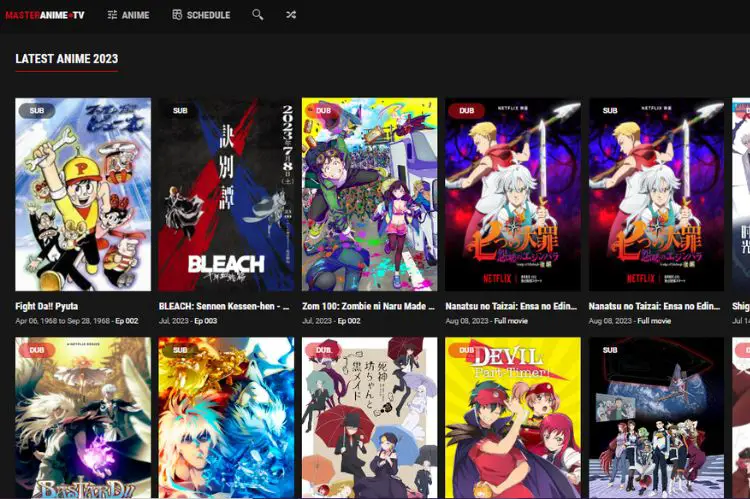Open the Bastard!! poster with DUB badge
Image resolution: width=750 pixels, height=499 pixels.
[x=83, y=418]
